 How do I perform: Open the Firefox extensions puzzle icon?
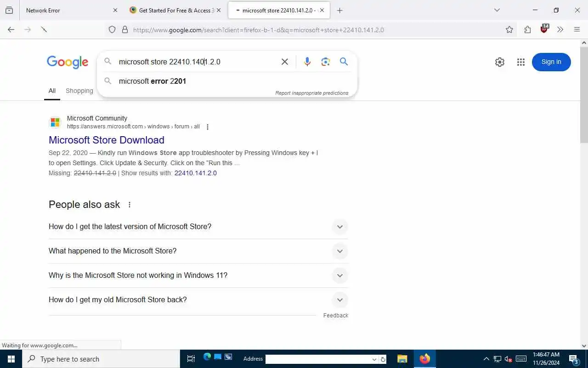point(527,29)
